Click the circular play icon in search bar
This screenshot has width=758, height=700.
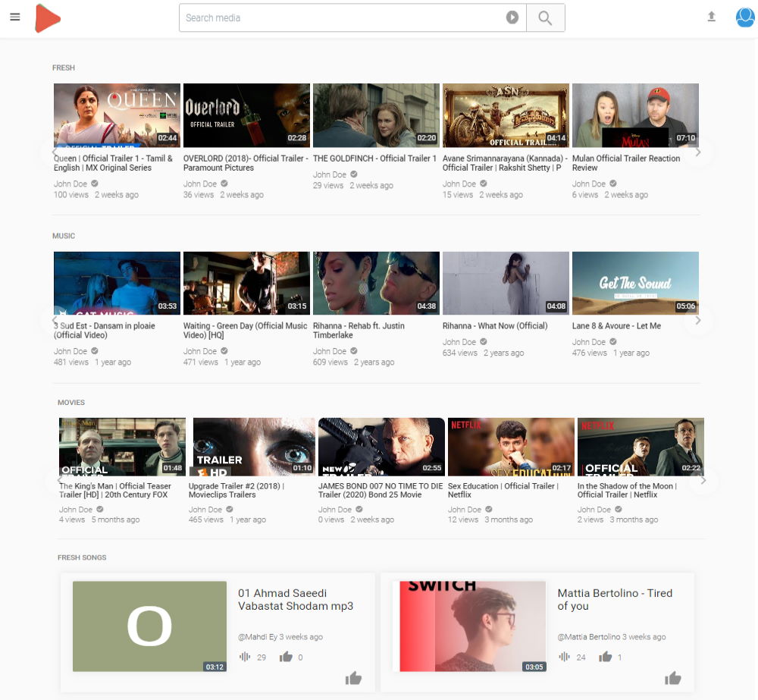click(512, 18)
